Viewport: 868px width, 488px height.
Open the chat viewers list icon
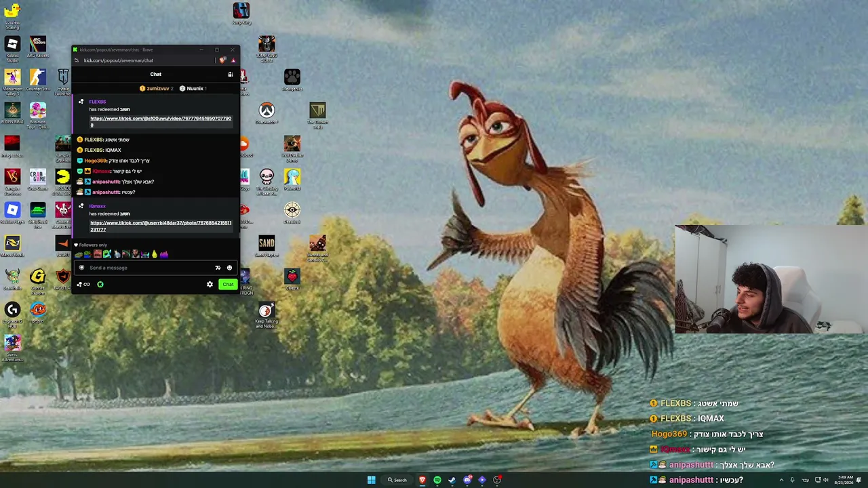(230, 75)
